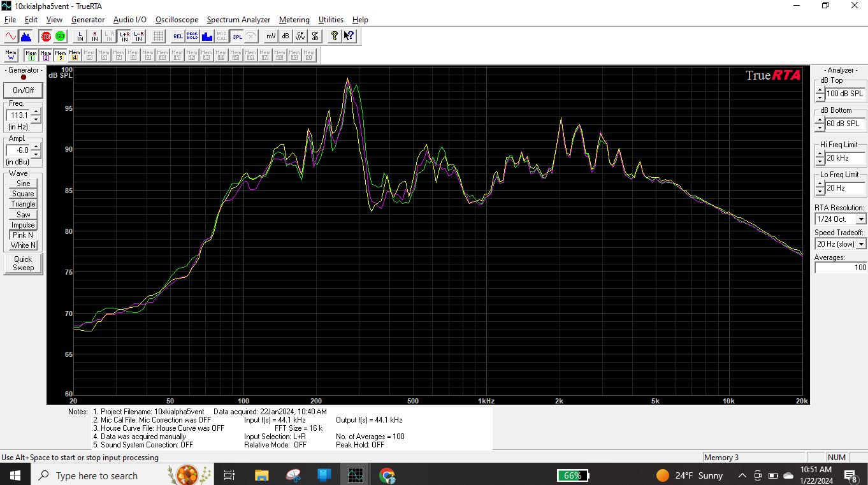Open Task View on the taskbar
Screen dimensions: 868x485
point(230,475)
